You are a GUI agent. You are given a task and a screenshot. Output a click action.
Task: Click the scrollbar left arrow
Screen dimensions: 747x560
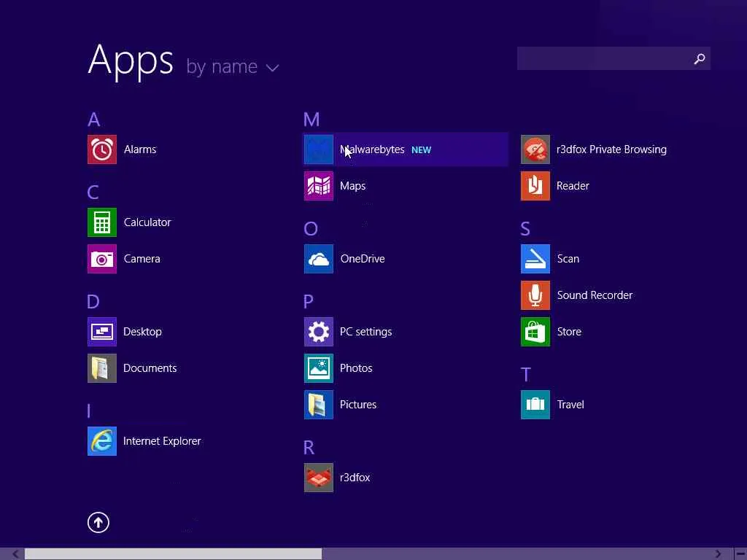click(x=16, y=554)
